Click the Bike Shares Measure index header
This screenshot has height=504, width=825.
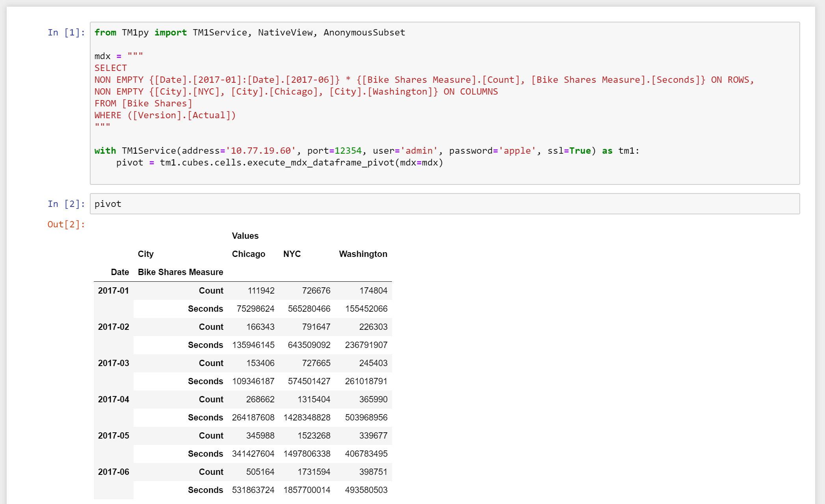pos(180,272)
